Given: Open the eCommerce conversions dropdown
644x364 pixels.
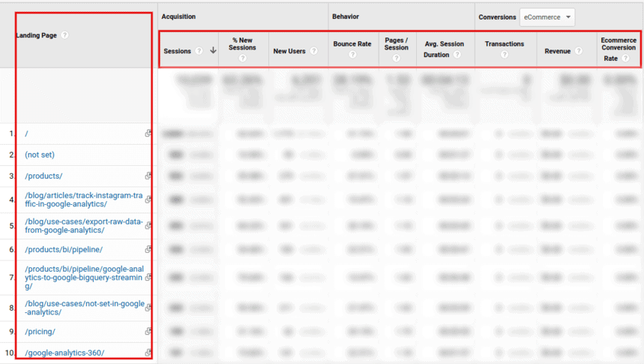Looking at the screenshot, I should pos(547,17).
